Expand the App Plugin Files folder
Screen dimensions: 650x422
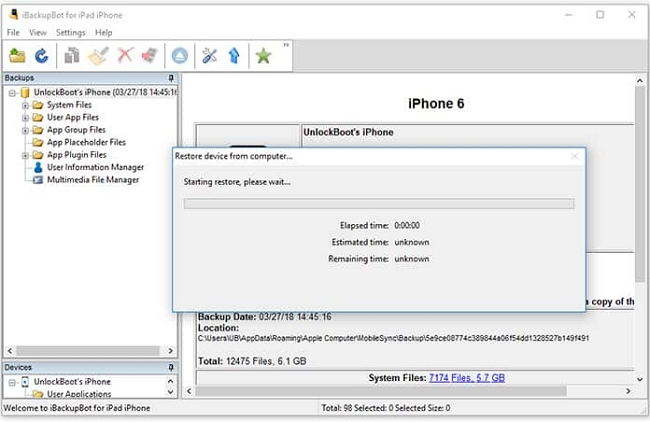(25, 155)
